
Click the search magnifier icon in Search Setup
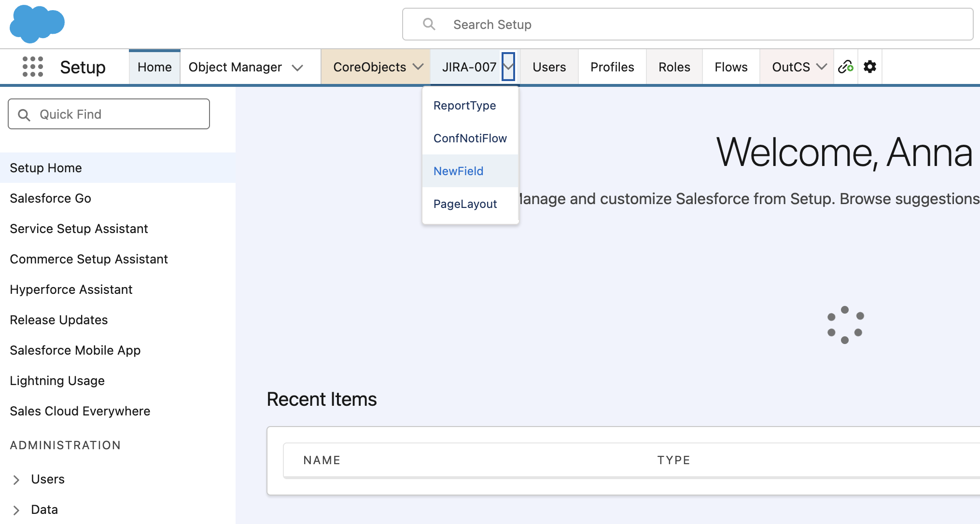(429, 24)
